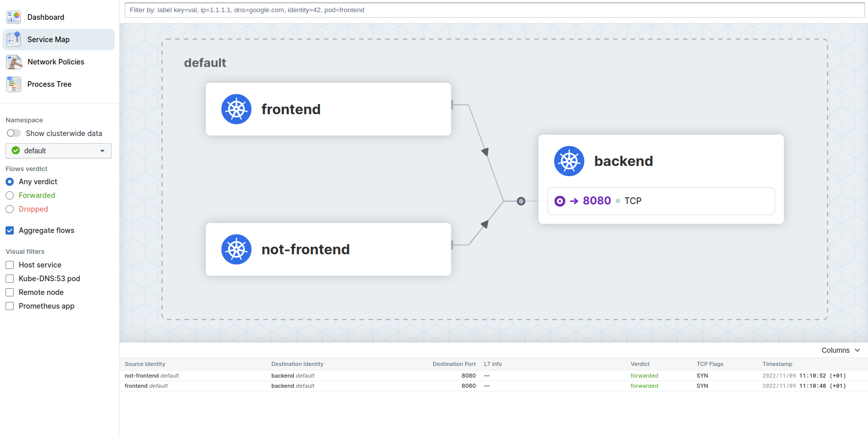This screenshot has width=868, height=437.
Task: Toggle Show clusterwide data switch
Action: click(x=14, y=133)
